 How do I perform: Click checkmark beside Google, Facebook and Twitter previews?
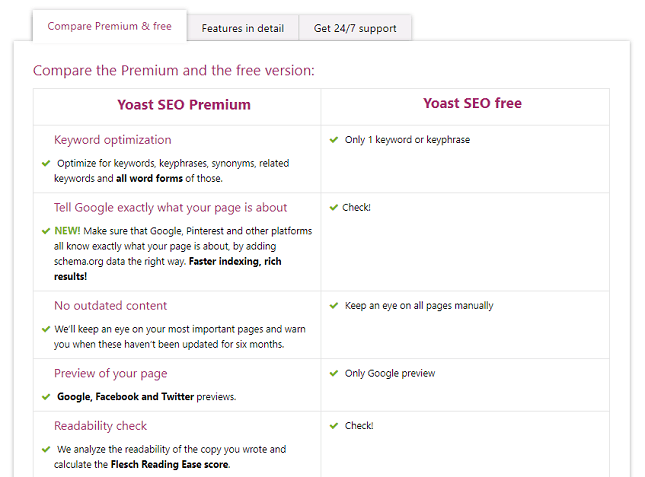(46, 397)
